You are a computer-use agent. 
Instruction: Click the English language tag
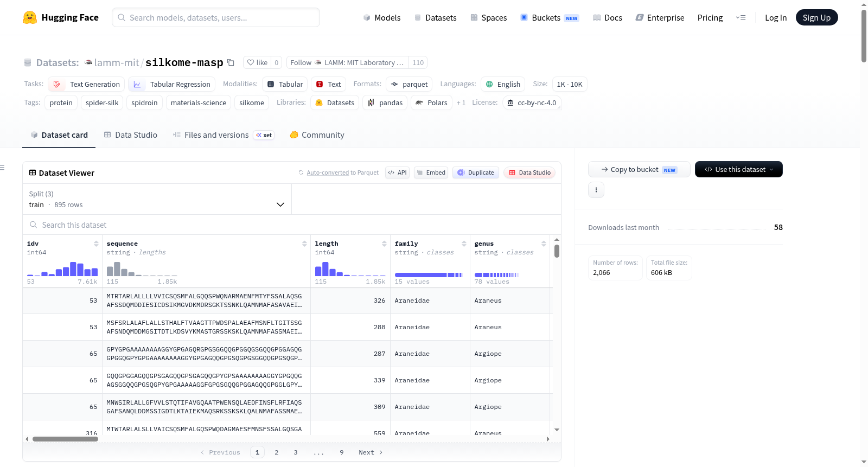pos(503,84)
